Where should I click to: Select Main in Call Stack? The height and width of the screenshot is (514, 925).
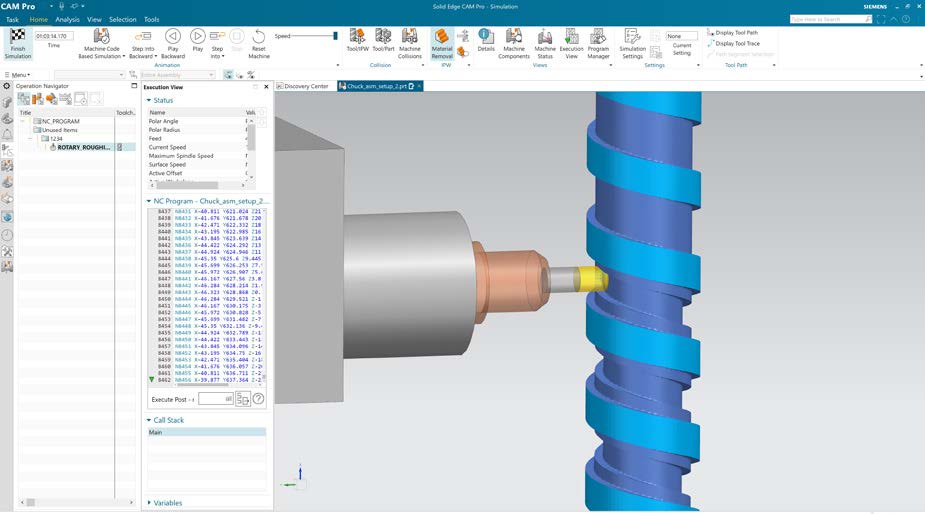point(206,432)
